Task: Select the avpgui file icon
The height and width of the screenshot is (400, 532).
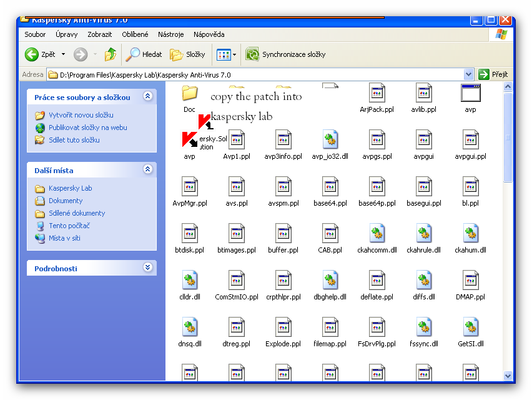Action: (424, 139)
